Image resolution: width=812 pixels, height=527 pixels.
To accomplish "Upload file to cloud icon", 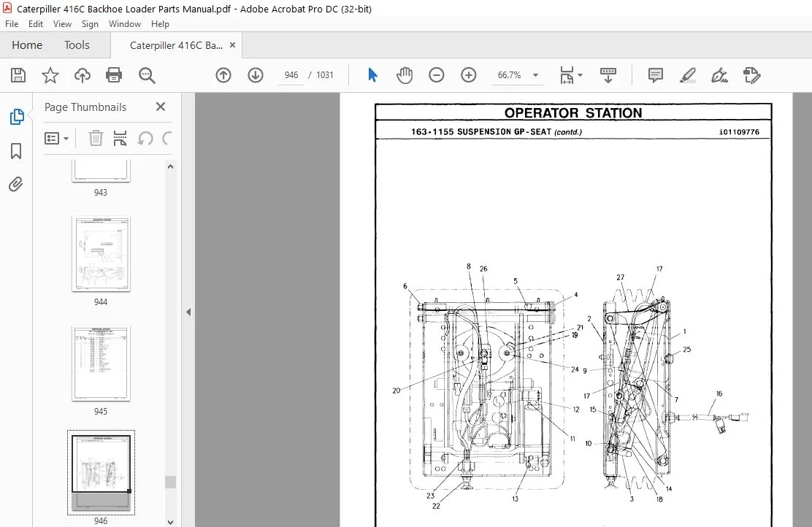I will pyautogui.click(x=83, y=75).
